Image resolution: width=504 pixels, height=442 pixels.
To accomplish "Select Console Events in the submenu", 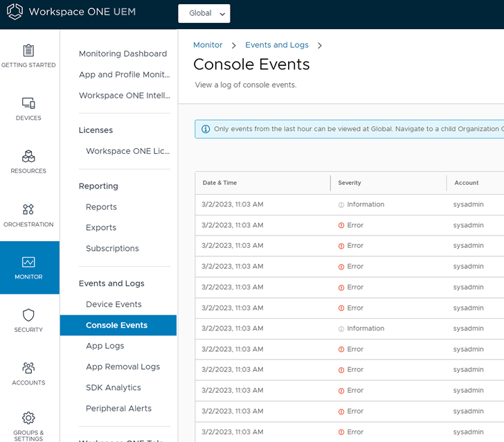I will coord(118,325).
